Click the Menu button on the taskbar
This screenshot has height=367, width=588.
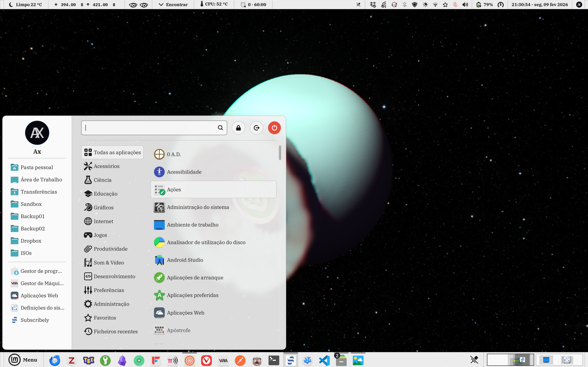coord(23,360)
